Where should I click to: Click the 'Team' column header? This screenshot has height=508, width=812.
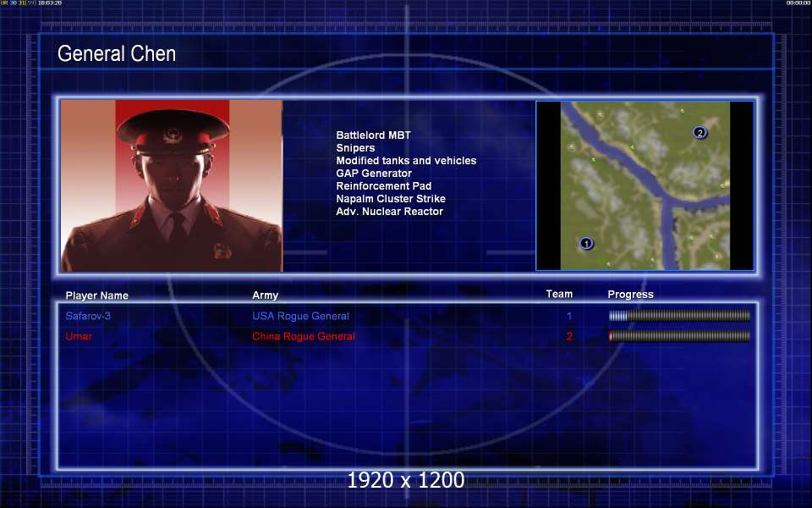point(559,294)
